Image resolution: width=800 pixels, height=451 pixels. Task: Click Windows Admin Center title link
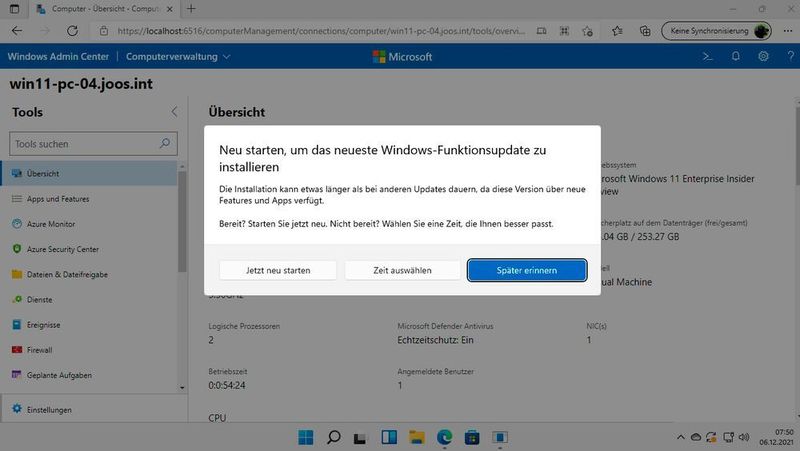tap(58, 57)
